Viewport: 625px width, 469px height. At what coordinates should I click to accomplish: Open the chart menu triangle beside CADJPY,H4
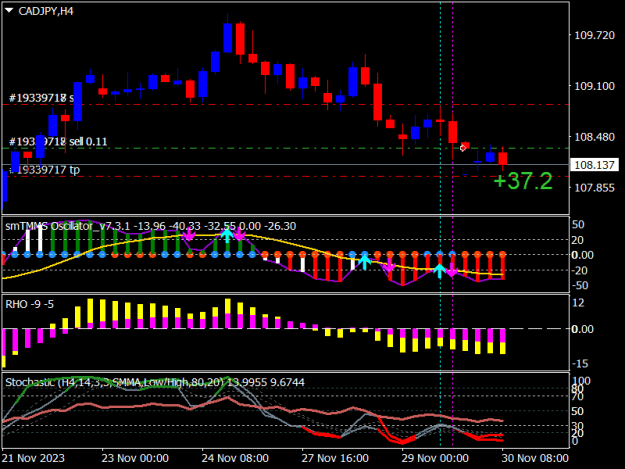pos(9,11)
